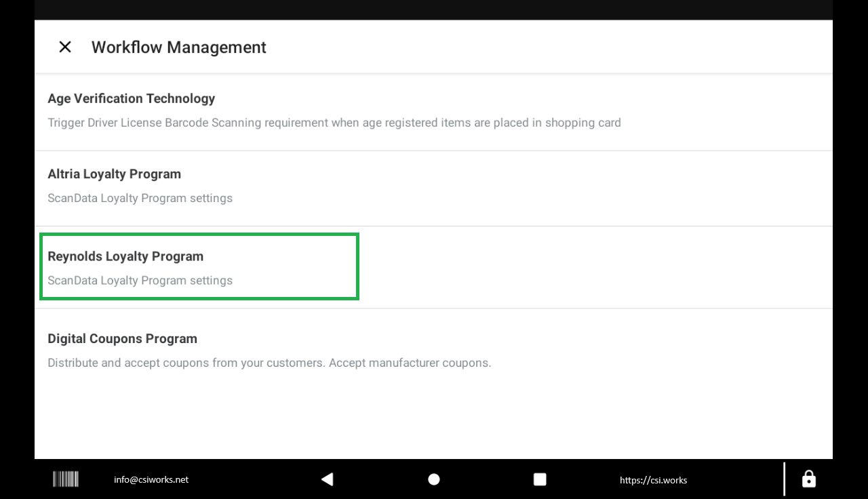Screen dimensions: 868x499
Task: Tap the Android home circle button
Action: (x=434, y=479)
